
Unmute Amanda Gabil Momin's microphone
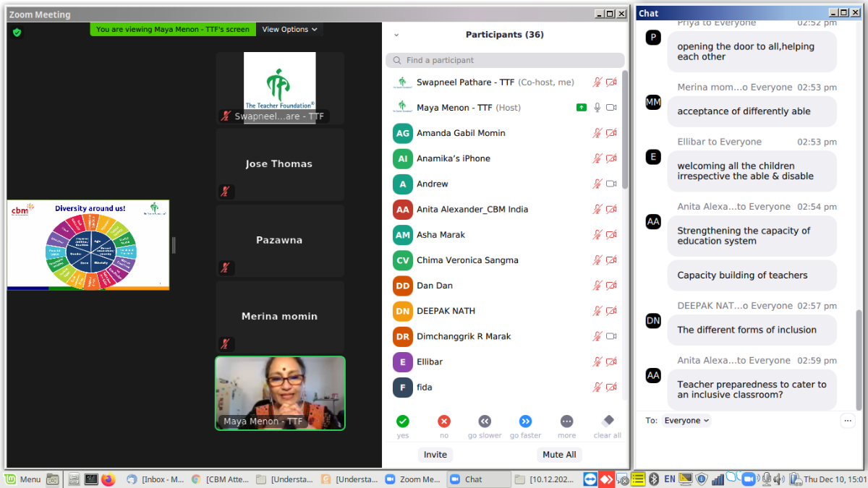[597, 133]
